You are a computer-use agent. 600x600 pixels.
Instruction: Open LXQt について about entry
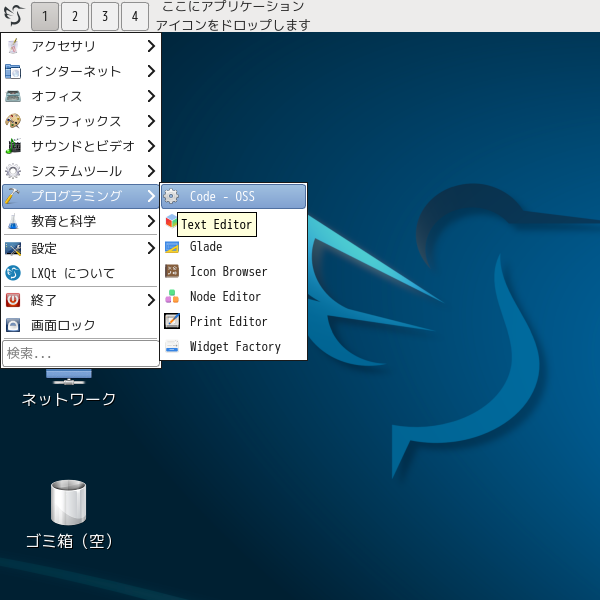[x=80, y=273]
